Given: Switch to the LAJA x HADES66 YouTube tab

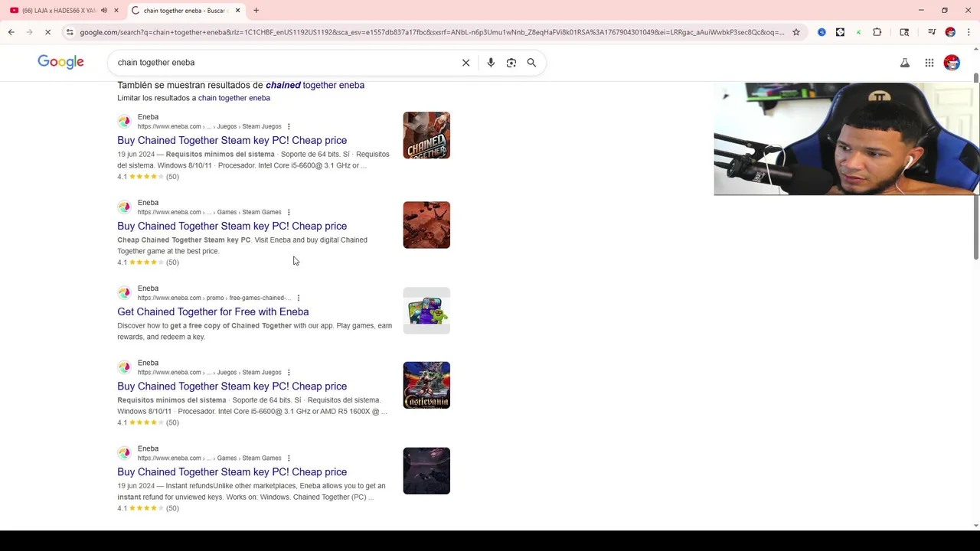Looking at the screenshot, I should (x=58, y=11).
